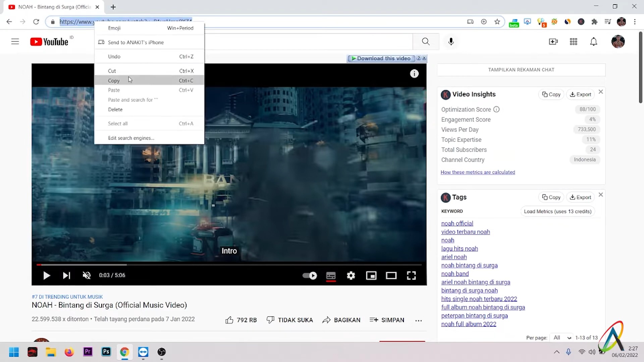Open the Windows Start menu
644x362 pixels.
14,352
